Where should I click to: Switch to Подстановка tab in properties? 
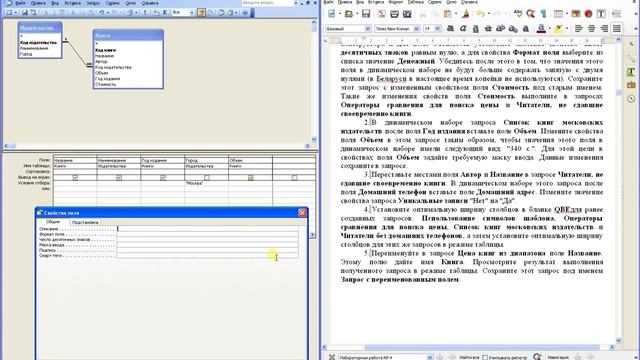click(85, 222)
